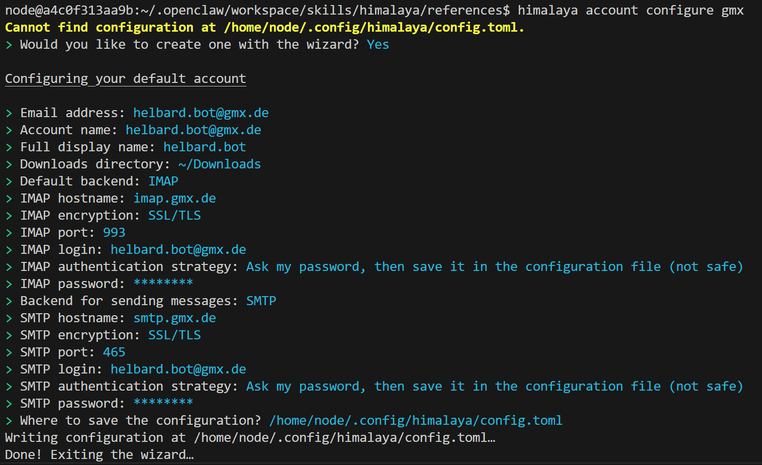The width and height of the screenshot is (762, 465).
Task: Click the blue config.toml save path
Action: point(416,421)
